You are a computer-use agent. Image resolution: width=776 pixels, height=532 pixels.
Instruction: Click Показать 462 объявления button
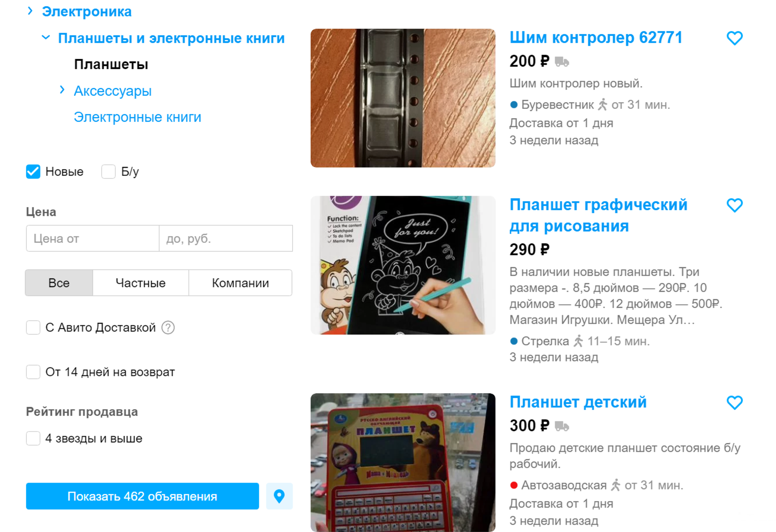pos(142,496)
